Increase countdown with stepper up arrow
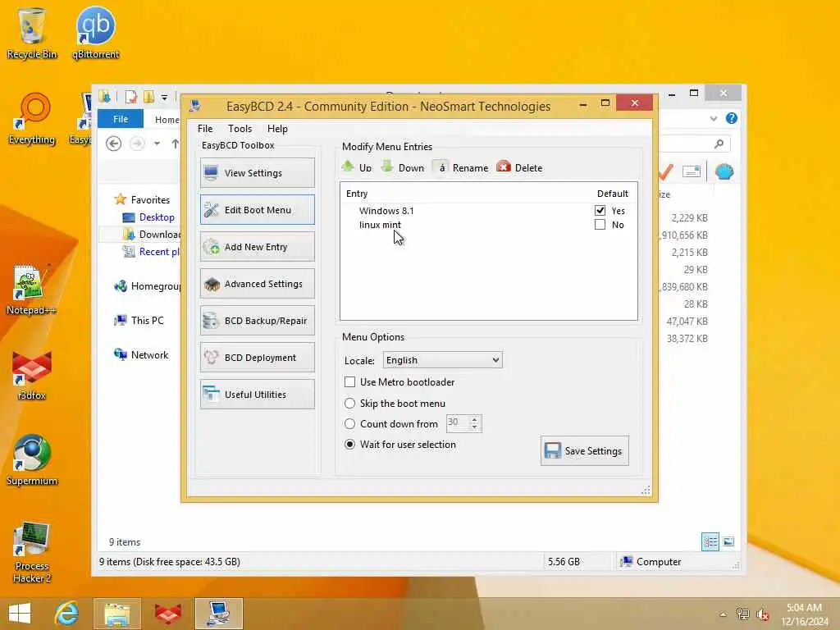 click(x=475, y=419)
